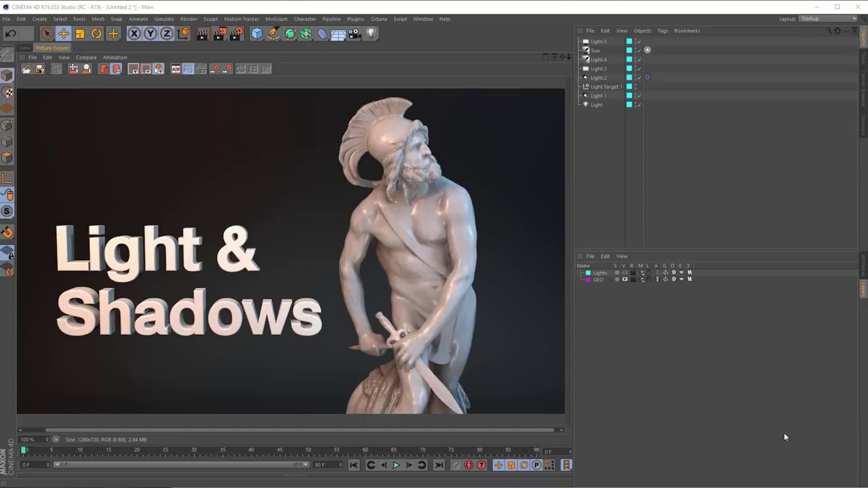Select the GEO layer in Layer Manager

[598, 279]
